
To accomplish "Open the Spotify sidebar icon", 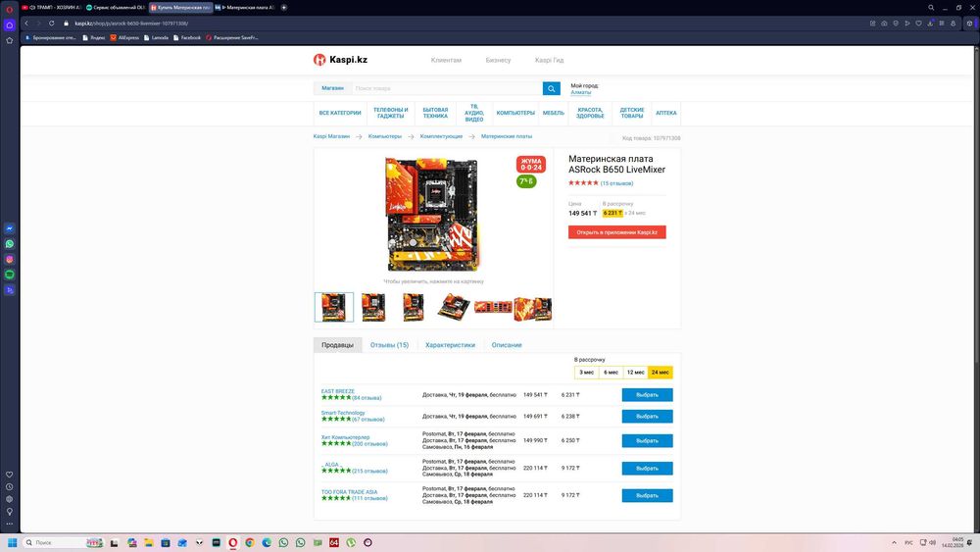I will pyautogui.click(x=10, y=275).
